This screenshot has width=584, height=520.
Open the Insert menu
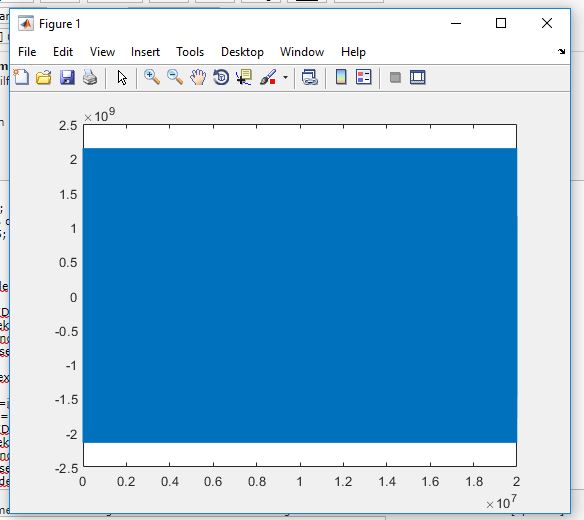pyautogui.click(x=145, y=52)
